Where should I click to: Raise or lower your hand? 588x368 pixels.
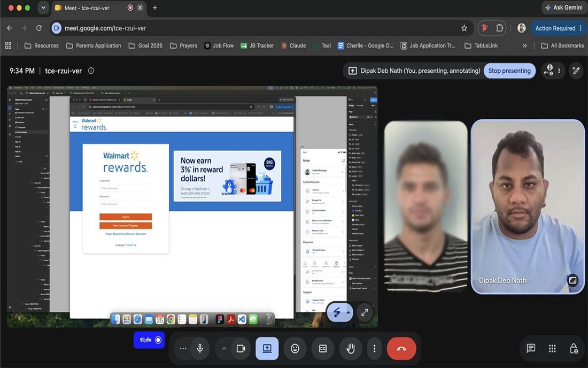(350, 349)
